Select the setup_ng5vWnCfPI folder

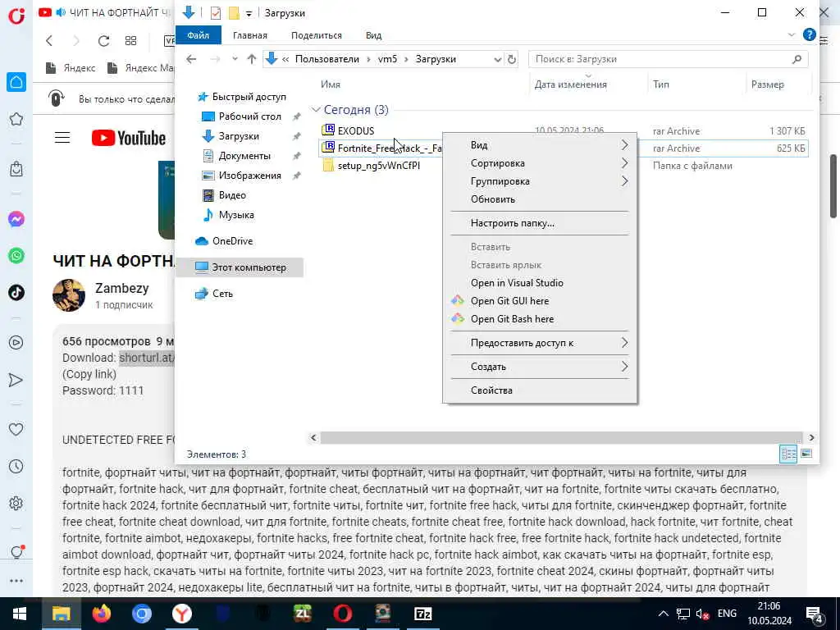(378, 166)
